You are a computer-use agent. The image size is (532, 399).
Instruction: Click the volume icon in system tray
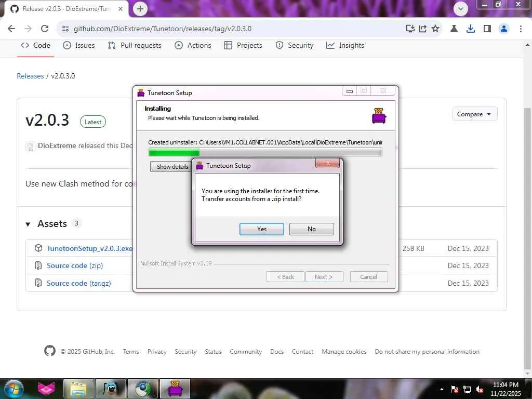point(480,390)
